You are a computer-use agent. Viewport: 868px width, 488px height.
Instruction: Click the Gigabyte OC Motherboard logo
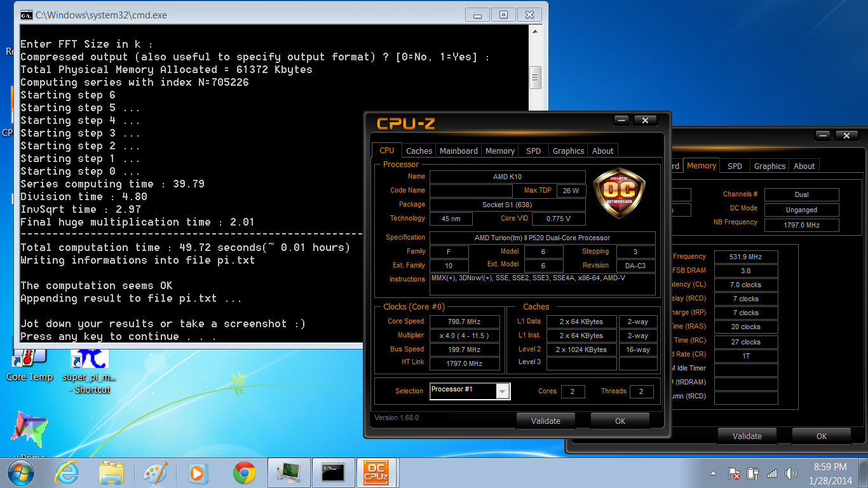click(x=619, y=193)
